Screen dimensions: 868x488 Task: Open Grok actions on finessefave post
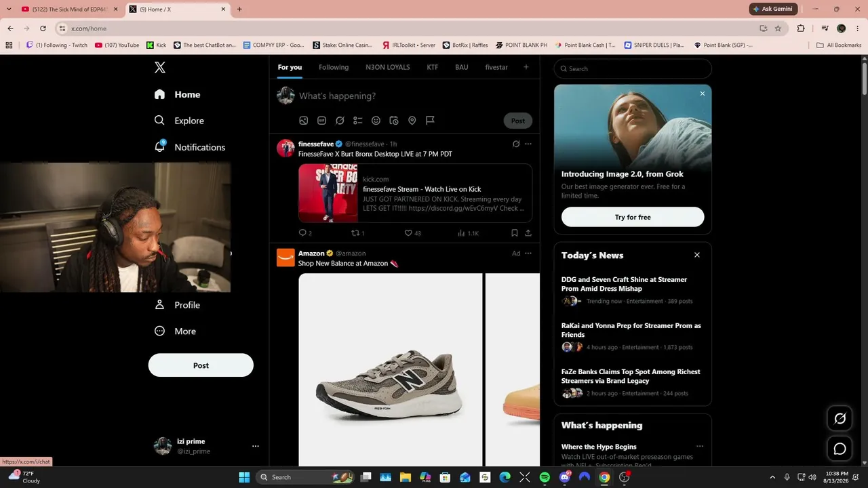(516, 144)
